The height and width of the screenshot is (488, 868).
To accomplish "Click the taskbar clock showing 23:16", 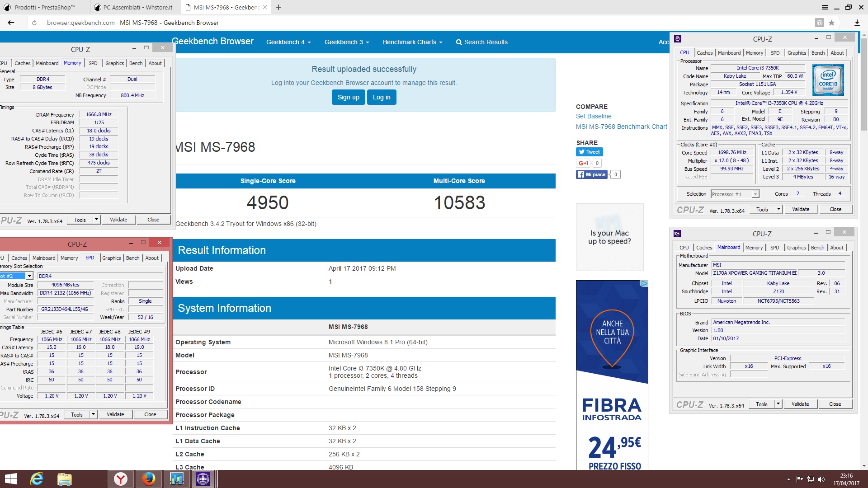I will pos(846,479).
